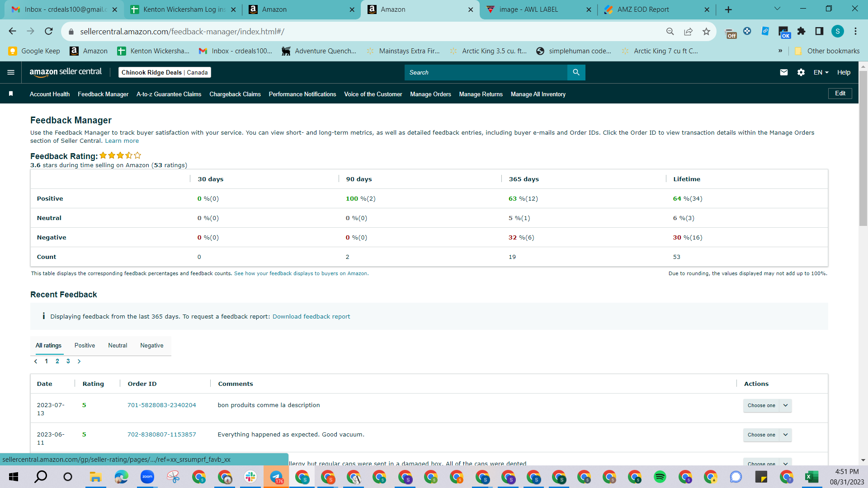Open the buyer messages envelope icon
Viewport: 868px width, 488px height.
tap(784, 72)
